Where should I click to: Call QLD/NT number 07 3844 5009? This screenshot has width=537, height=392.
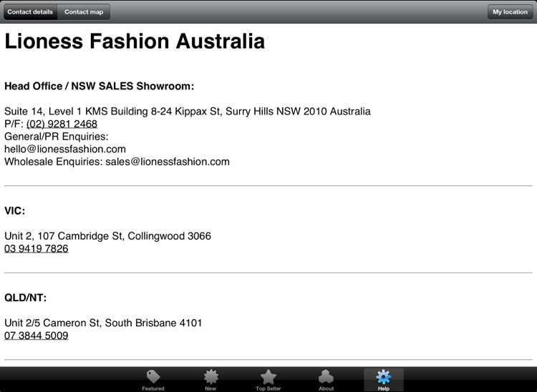point(37,335)
